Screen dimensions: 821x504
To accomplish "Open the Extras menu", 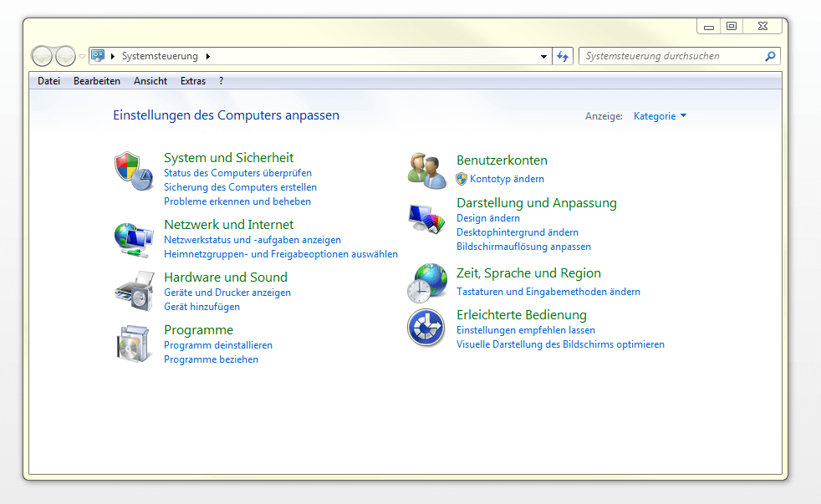I will pyautogui.click(x=192, y=81).
